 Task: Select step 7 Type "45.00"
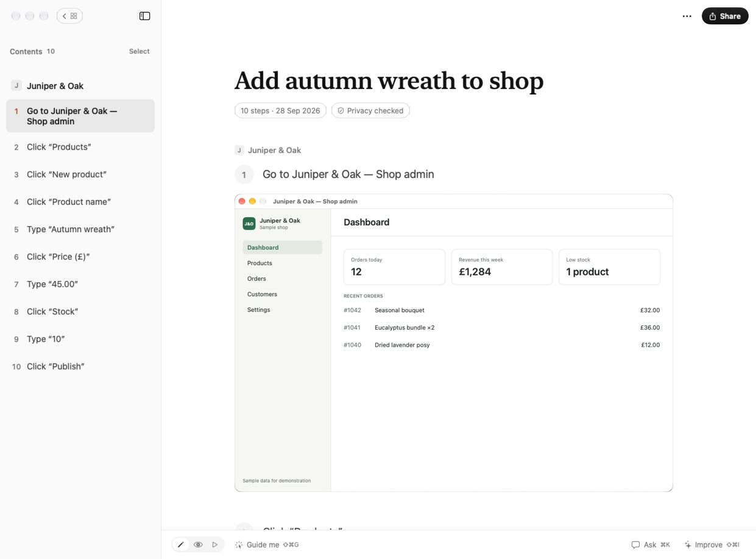(80, 284)
